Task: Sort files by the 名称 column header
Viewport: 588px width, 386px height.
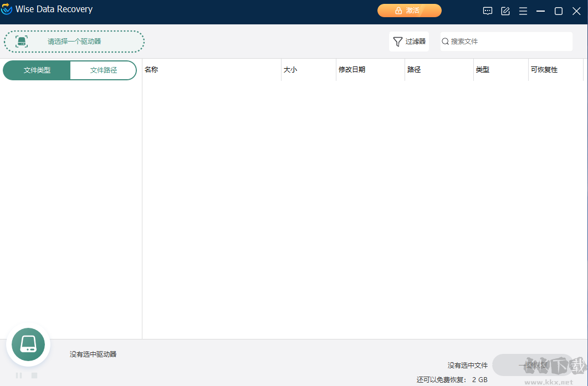Action: [x=150, y=69]
